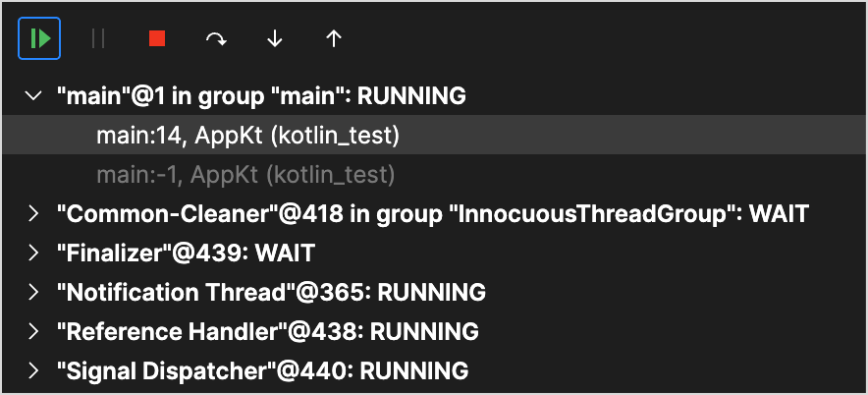Expand the Finalizer thread
The image size is (868, 395).
click(x=33, y=254)
